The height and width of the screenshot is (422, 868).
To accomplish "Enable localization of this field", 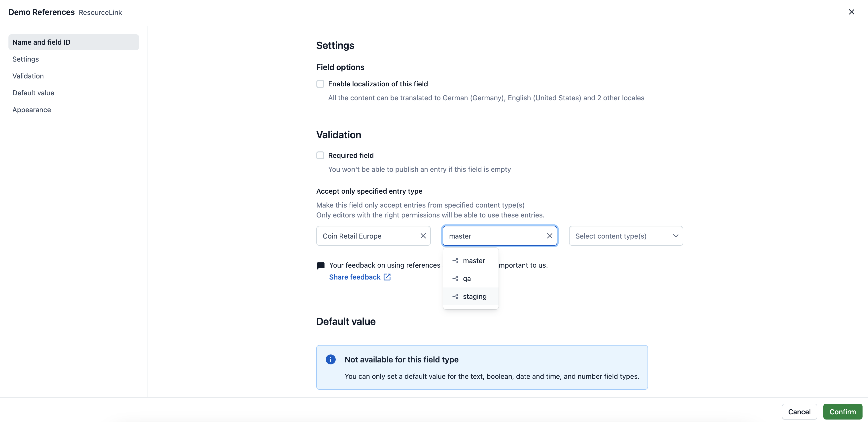I will 320,84.
